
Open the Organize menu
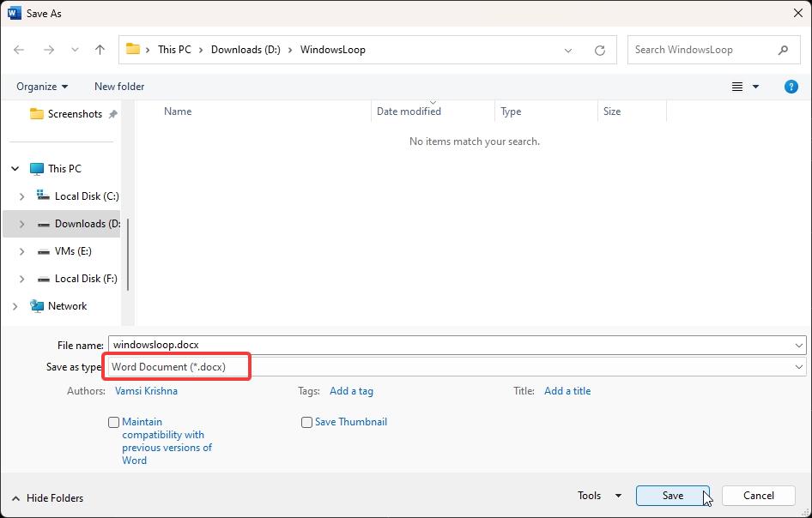[x=41, y=87]
